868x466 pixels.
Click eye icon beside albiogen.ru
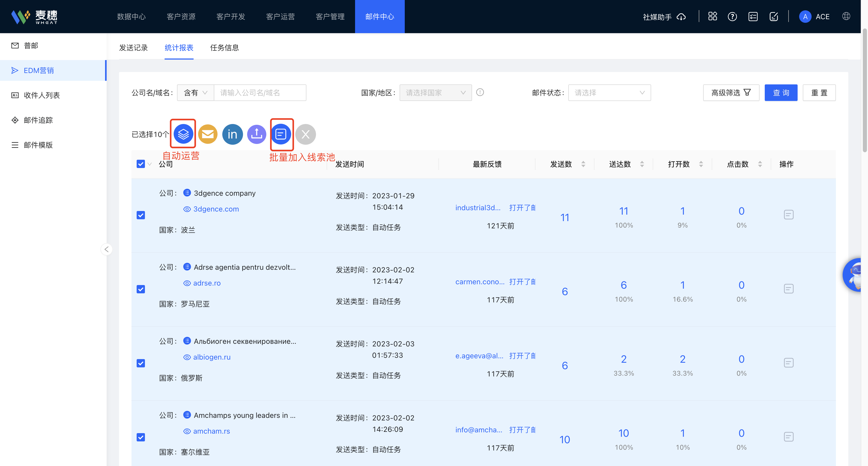pos(187,357)
